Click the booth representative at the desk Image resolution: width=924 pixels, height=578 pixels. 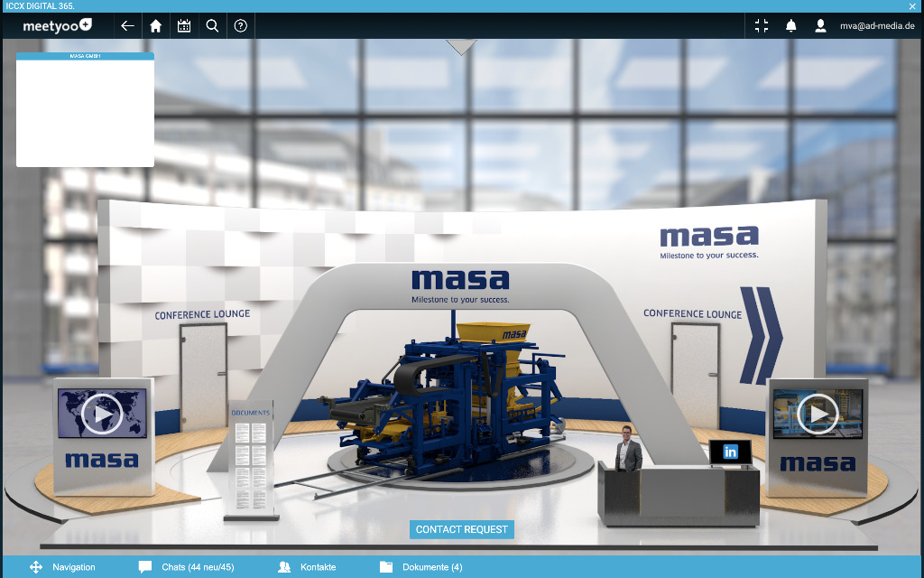click(x=628, y=449)
